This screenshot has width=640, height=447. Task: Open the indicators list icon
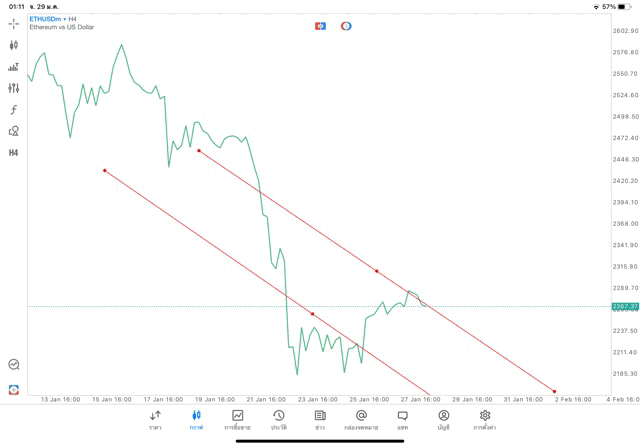coord(14,67)
